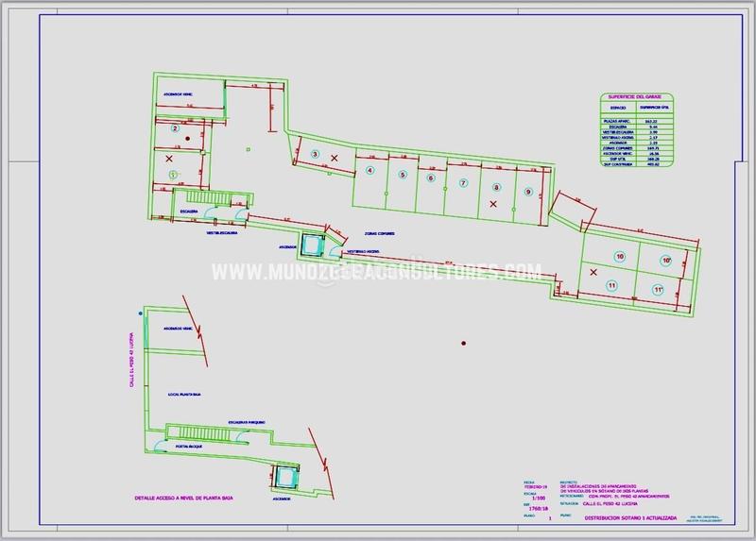Image resolution: width=756 pixels, height=541 pixels.
Task: Select the circled number 5 parking marker
Action: coord(402,175)
